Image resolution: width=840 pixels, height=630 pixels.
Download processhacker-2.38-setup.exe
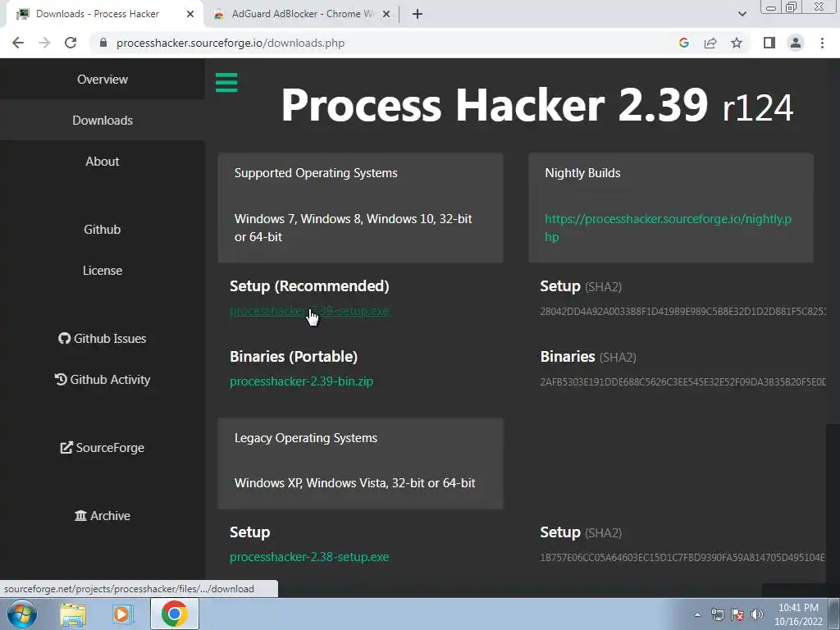309,557
